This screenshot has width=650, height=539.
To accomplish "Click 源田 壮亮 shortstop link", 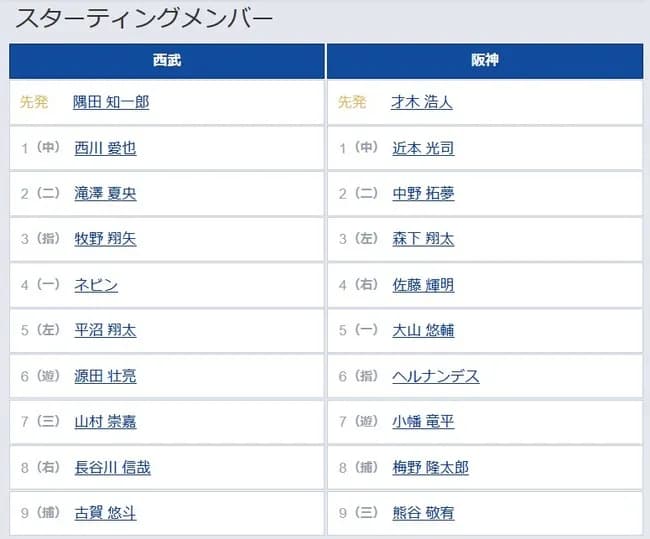I will point(105,376).
